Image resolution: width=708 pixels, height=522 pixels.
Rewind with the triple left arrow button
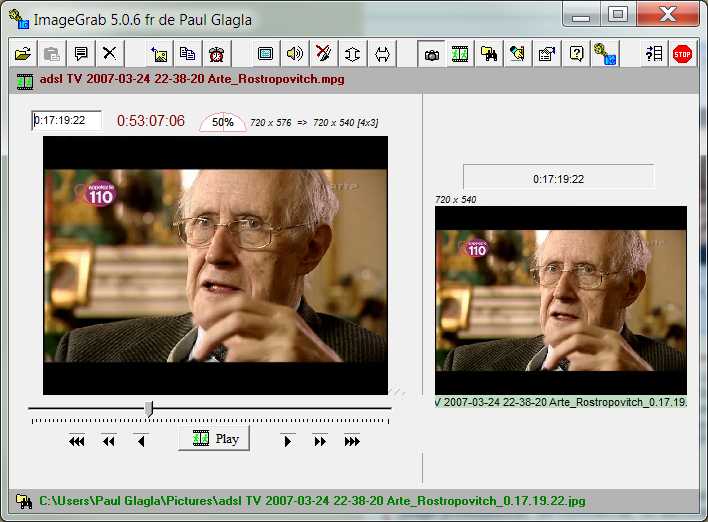[x=76, y=441]
